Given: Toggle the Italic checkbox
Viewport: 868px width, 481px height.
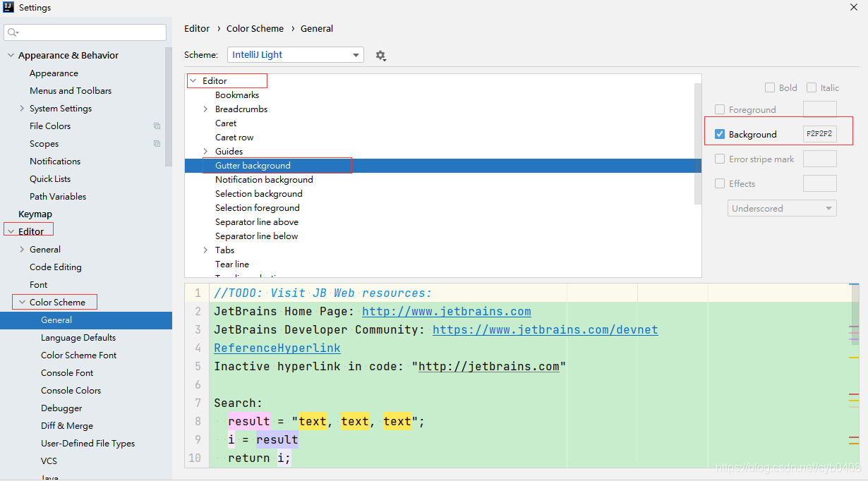Looking at the screenshot, I should click(812, 87).
